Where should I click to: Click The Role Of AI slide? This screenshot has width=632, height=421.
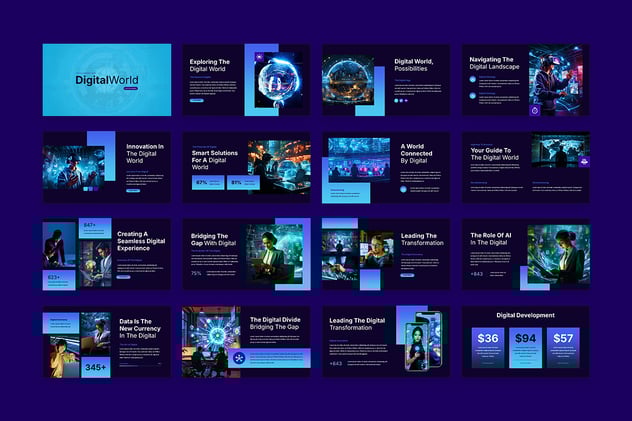[x=524, y=254]
